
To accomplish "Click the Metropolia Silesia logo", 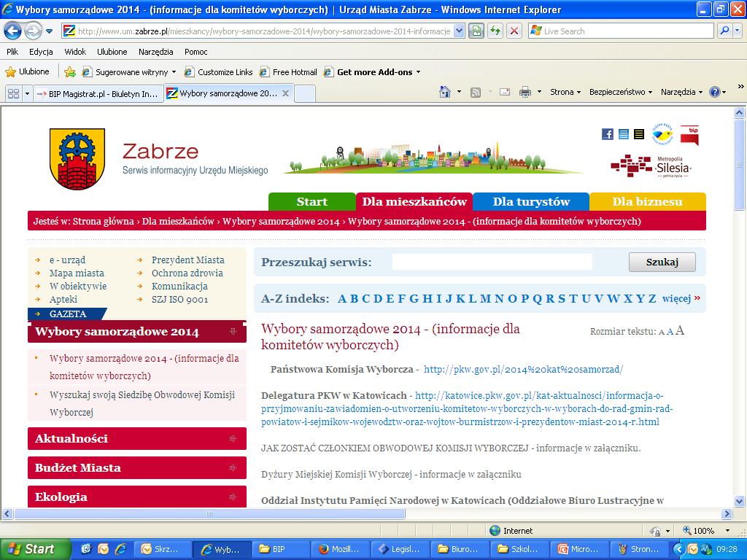I will [x=651, y=166].
